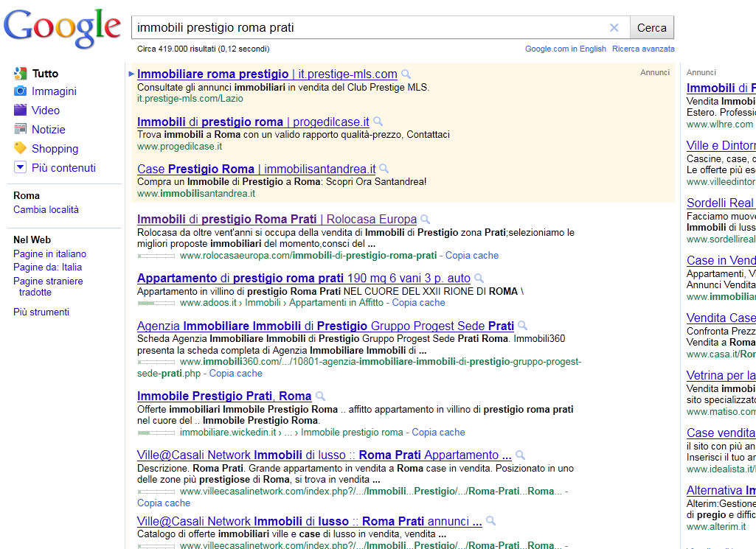Open Ville@Casali Roma Prati annunci result

[310, 521]
